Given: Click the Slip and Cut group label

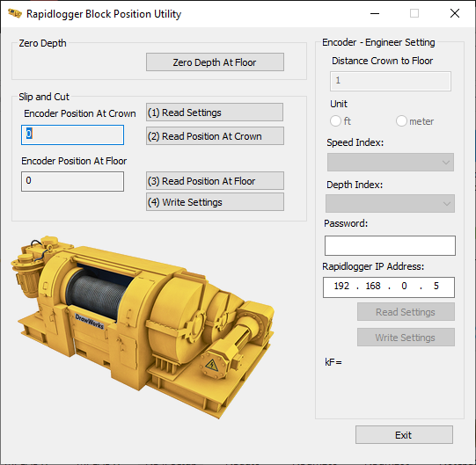Looking at the screenshot, I should point(44,97).
